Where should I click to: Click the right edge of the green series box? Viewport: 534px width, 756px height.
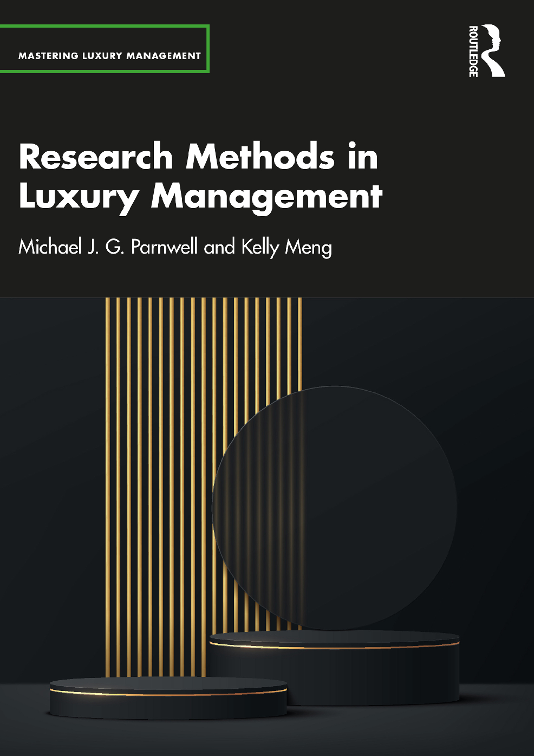click(x=208, y=49)
